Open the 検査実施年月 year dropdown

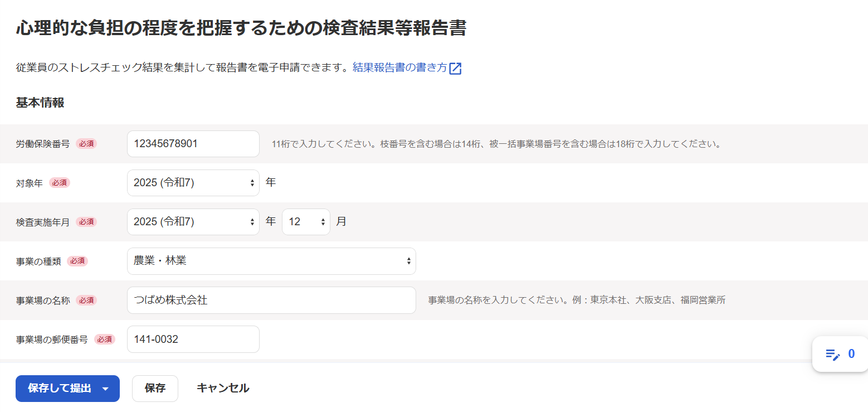[193, 222]
